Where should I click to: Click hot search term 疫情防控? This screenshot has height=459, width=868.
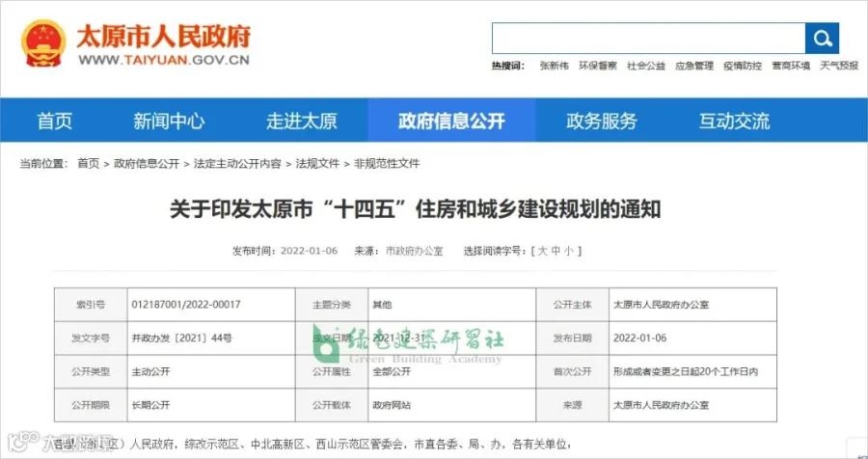(x=743, y=66)
